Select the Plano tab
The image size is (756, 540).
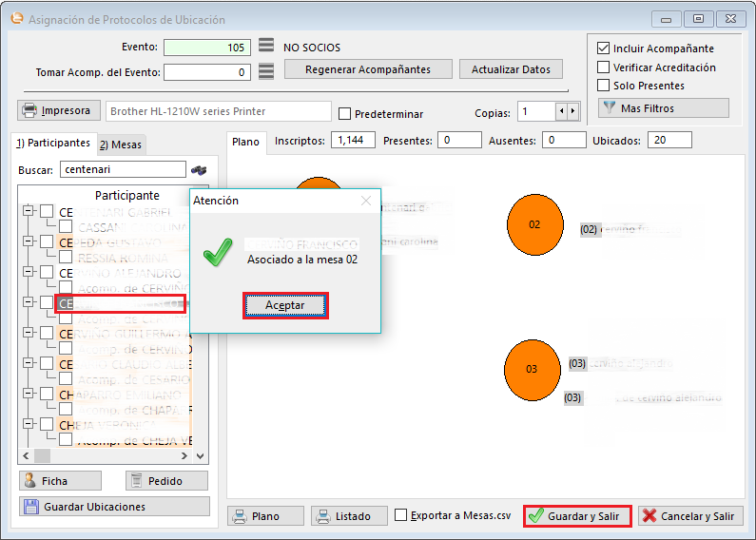(245, 142)
